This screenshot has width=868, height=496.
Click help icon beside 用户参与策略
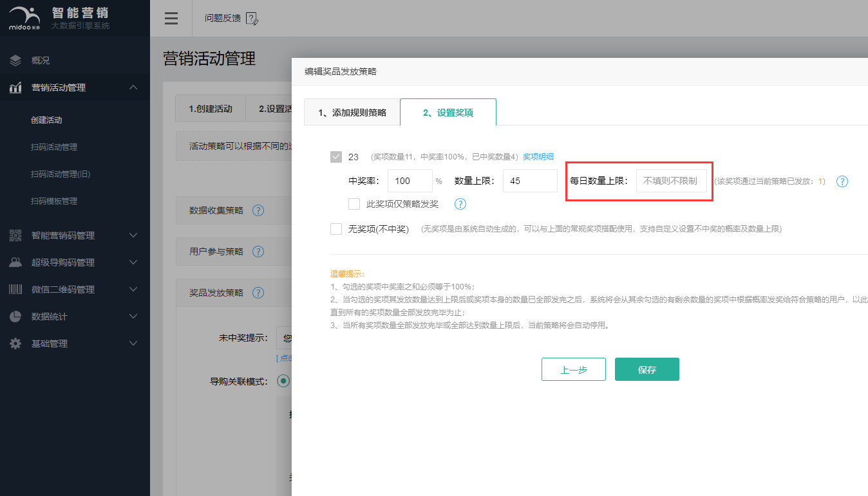point(258,252)
